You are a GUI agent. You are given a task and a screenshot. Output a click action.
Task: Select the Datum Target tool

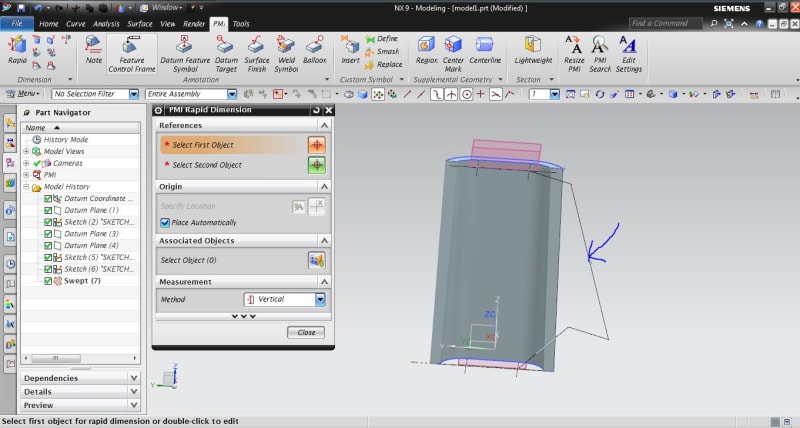226,54
